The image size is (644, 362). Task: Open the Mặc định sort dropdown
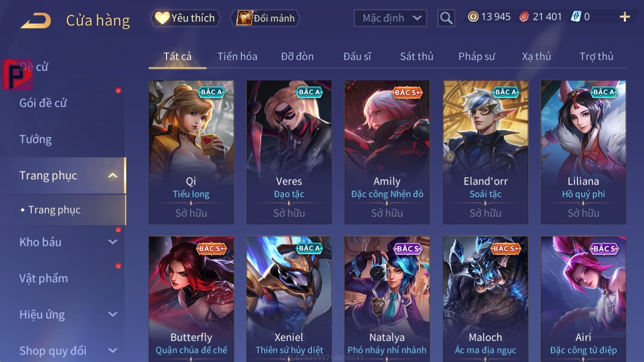390,18
